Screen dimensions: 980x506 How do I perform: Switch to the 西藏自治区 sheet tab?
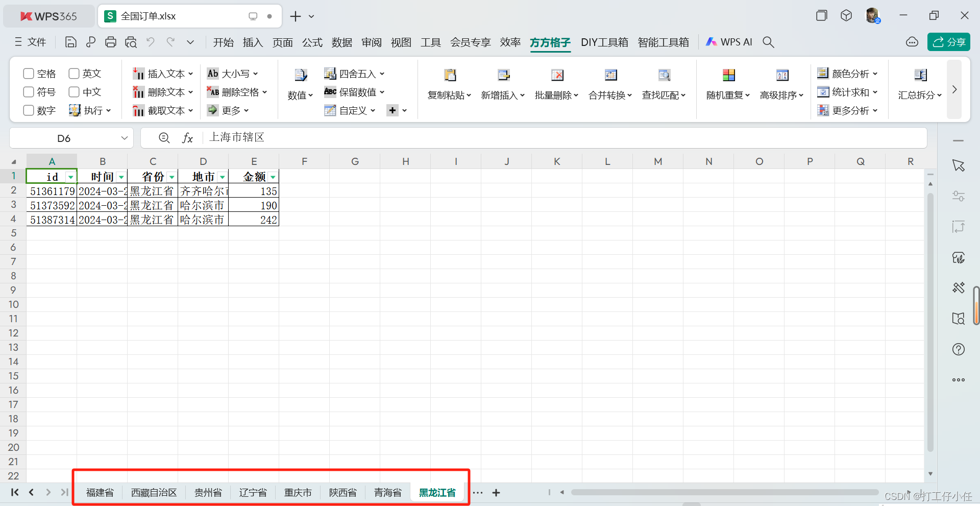(x=154, y=493)
